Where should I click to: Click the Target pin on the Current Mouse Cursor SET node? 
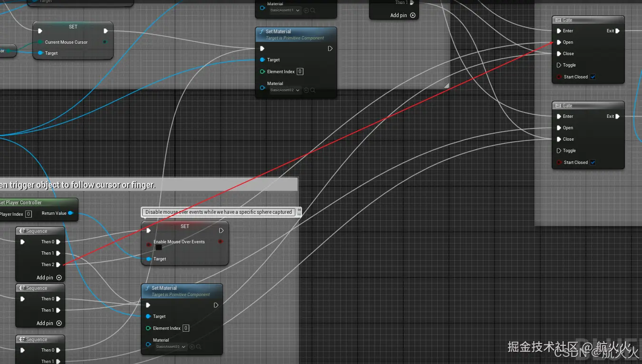tap(40, 53)
